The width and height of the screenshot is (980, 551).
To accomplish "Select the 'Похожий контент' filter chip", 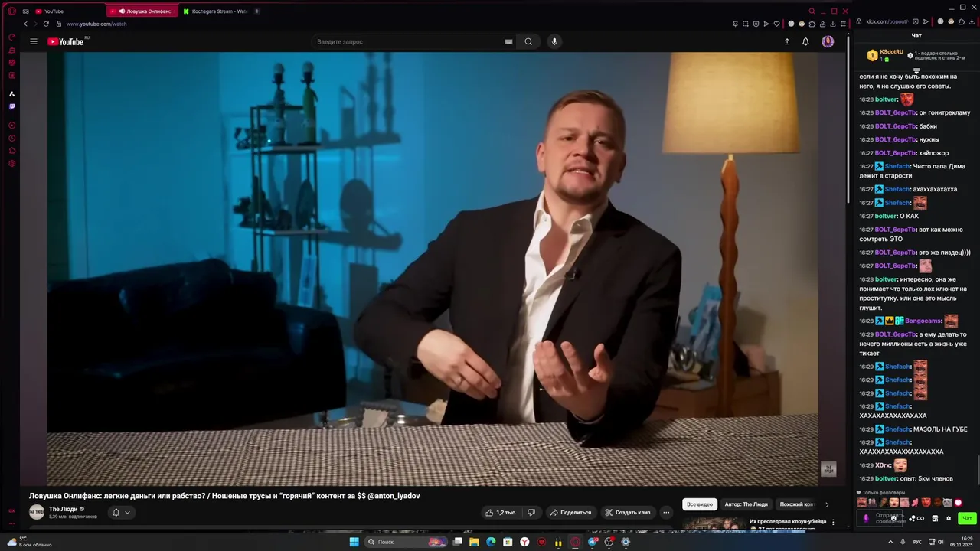I will coord(797,504).
